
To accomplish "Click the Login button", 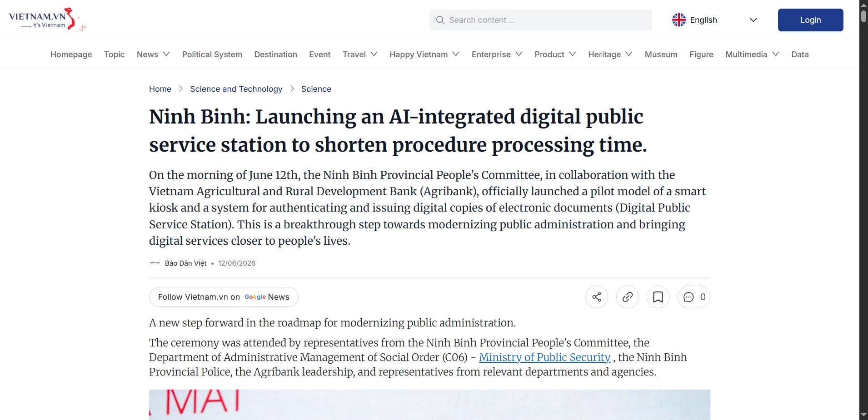I will click(810, 20).
